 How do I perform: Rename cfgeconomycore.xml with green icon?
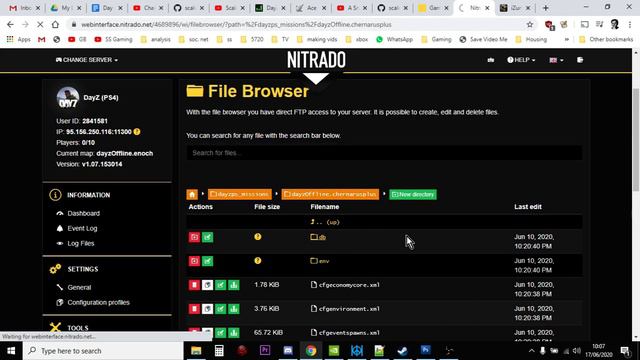[220, 285]
